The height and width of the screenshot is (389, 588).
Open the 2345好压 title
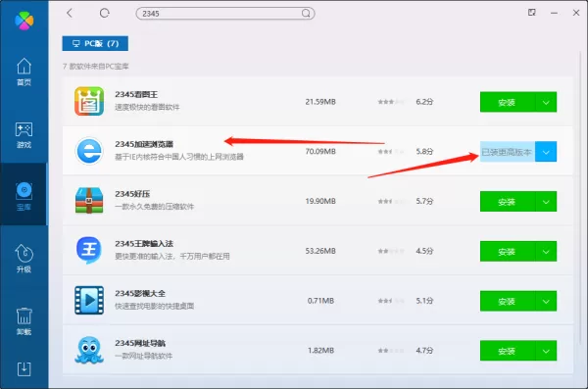(132, 194)
